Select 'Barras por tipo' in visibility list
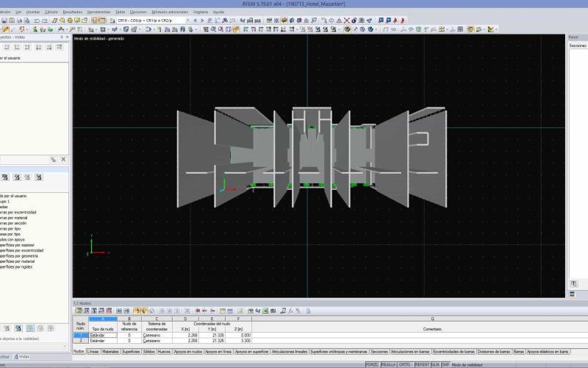 point(10,229)
